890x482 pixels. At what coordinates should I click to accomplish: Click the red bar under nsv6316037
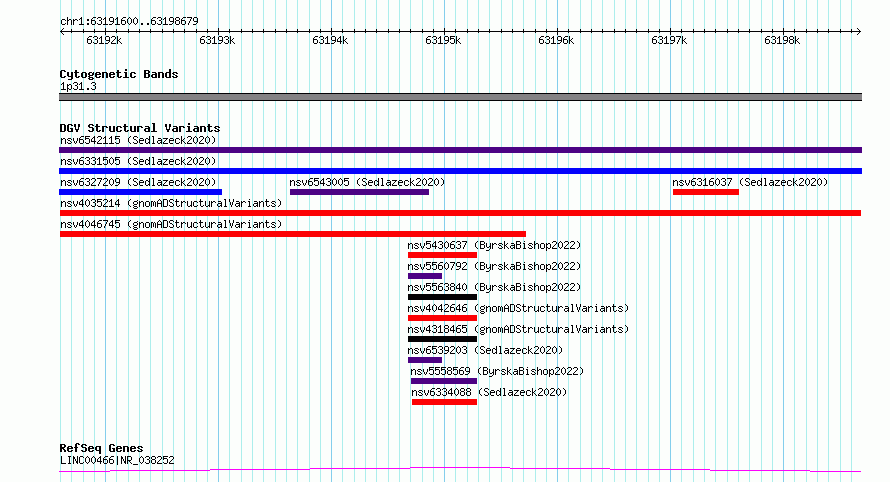706,192
